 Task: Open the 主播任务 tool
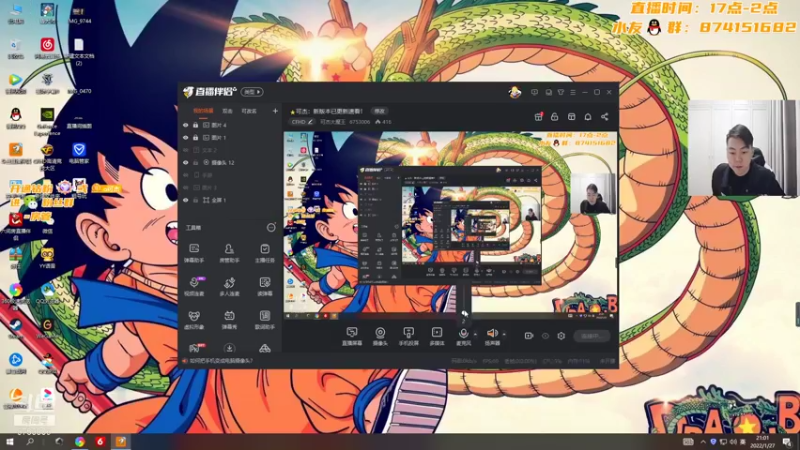[264, 253]
